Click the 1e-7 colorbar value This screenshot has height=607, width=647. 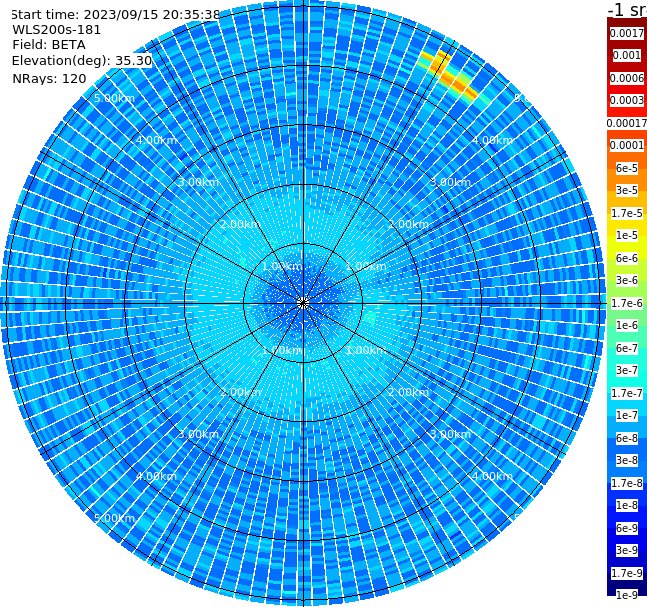627,415
